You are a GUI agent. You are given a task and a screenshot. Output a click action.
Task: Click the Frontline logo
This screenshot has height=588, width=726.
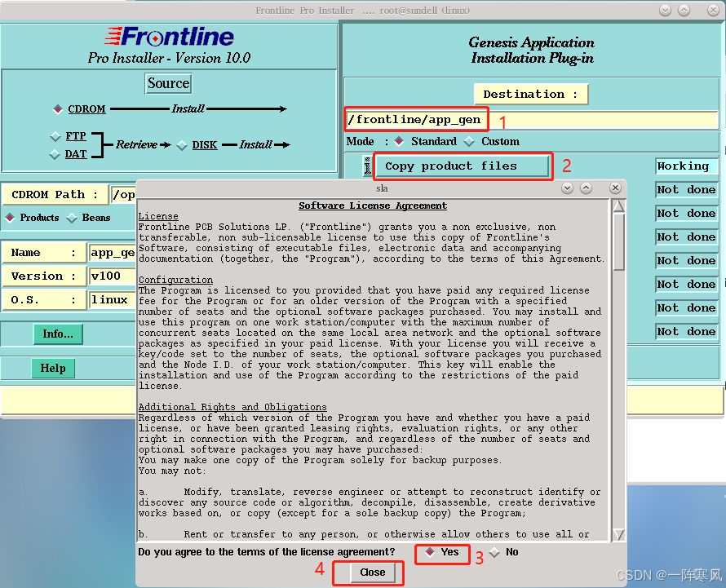[170, 37]
